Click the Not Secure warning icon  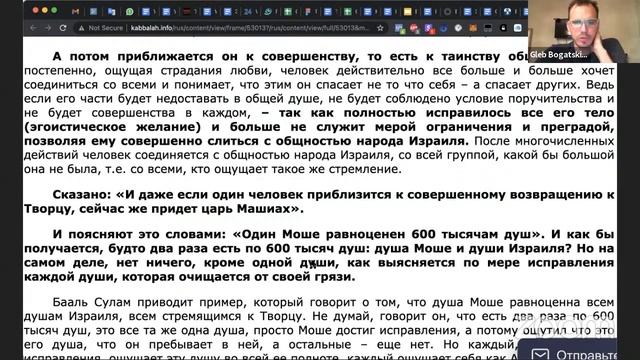81,28
